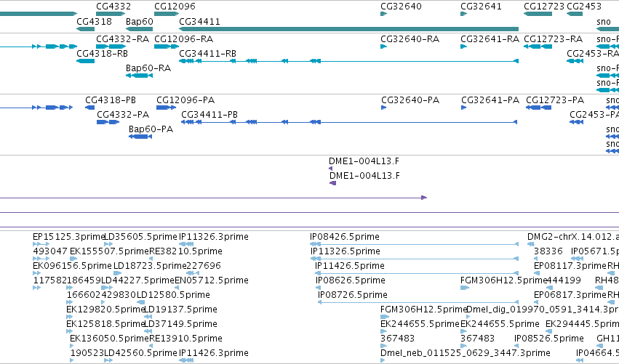
Task: Select the CG12723 gene label
Action: click(544, 7)
